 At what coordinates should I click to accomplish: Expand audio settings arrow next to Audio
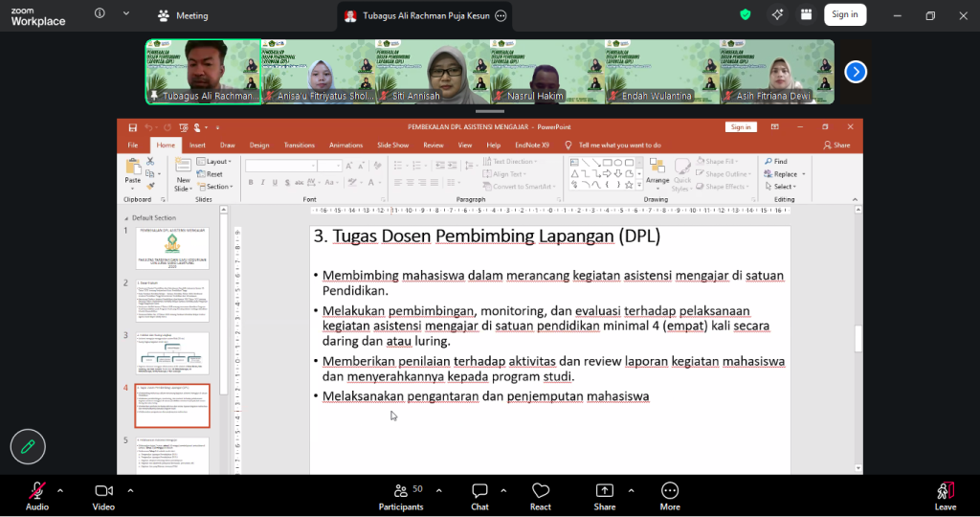[x=60, y=490]
